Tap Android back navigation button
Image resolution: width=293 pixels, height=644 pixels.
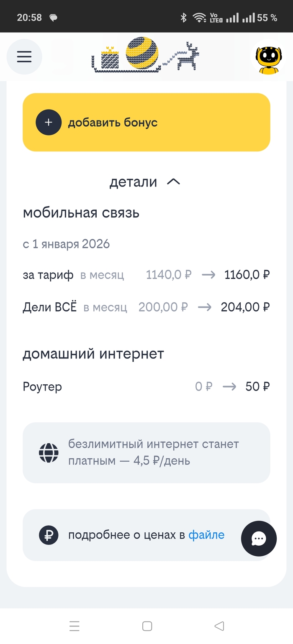pos(219,626)
